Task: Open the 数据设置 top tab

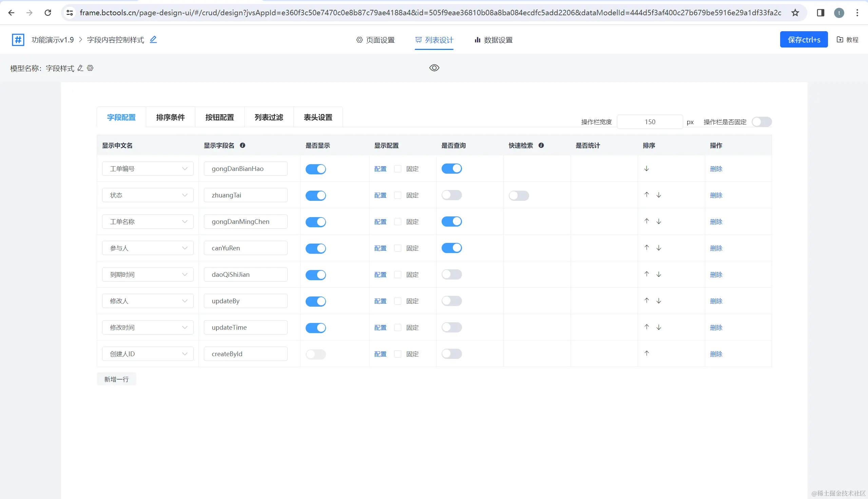Action: click(x=493, y=40)
